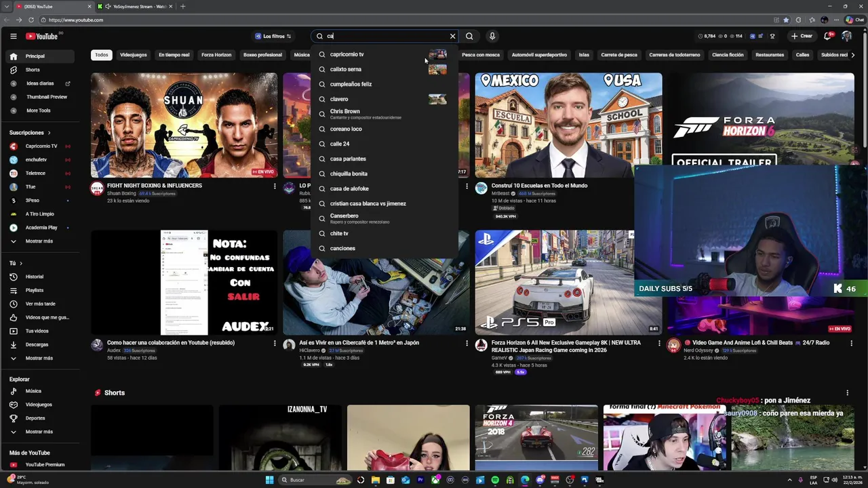Open Deportes under Explorar

39,418
